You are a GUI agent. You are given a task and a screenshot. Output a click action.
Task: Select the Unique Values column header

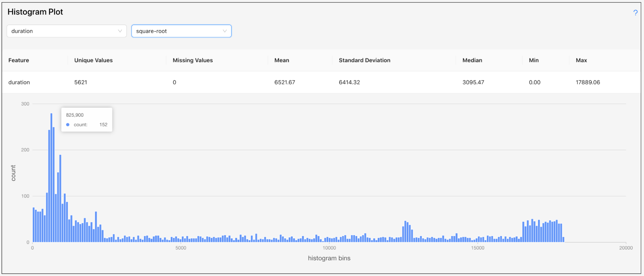pos(93,60)
